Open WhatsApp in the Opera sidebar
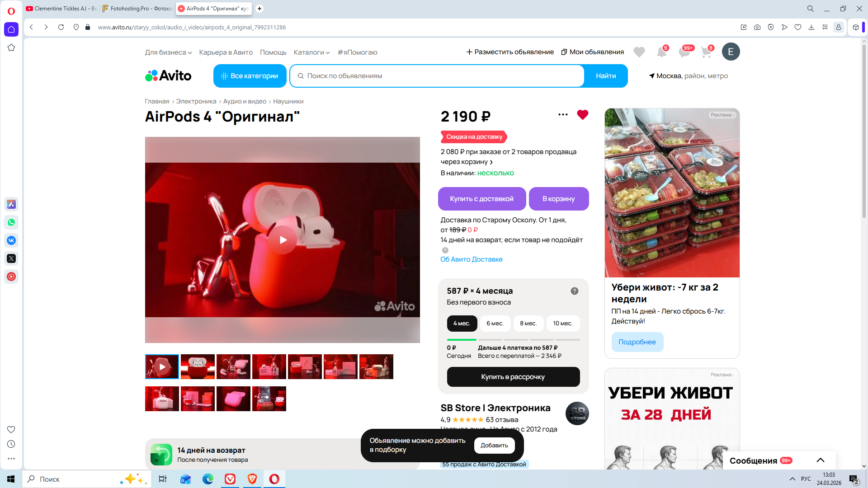The width and height of the screenshot is (868, 488). click(11, 222)
